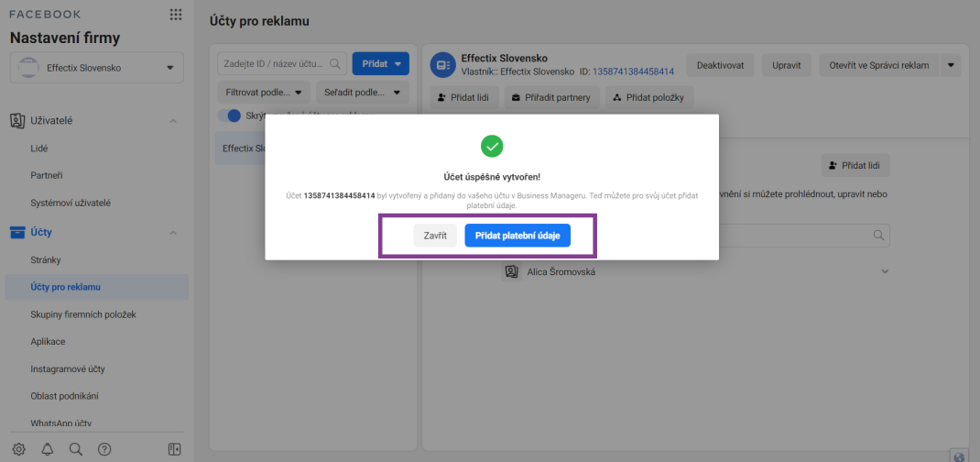Collapse the Účty section chevron

174,233
